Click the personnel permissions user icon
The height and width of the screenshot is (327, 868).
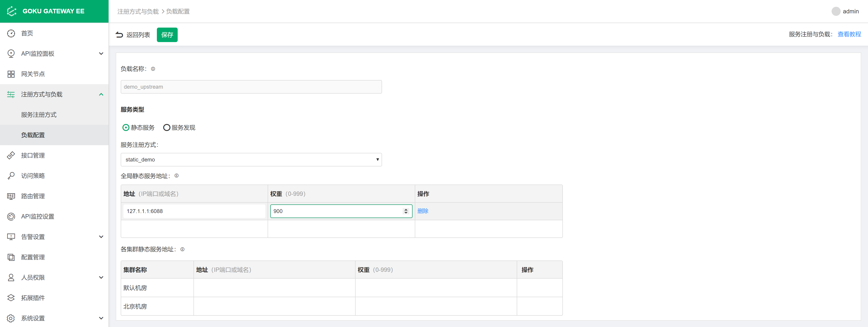[x=11, y=277]
